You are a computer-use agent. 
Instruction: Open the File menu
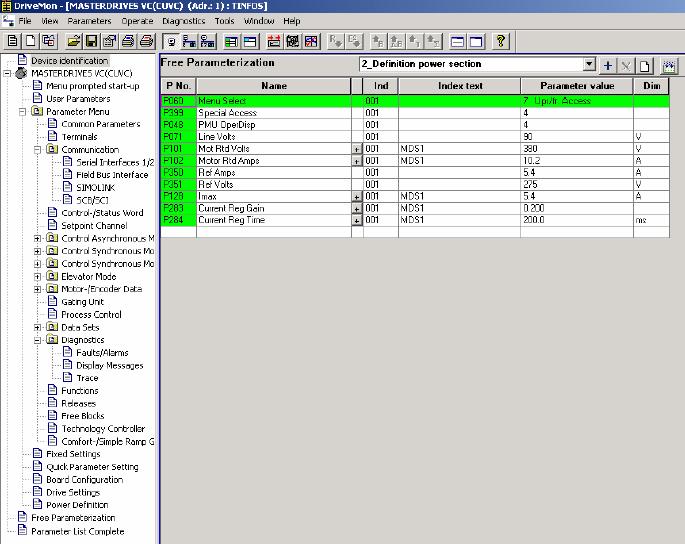24,21
